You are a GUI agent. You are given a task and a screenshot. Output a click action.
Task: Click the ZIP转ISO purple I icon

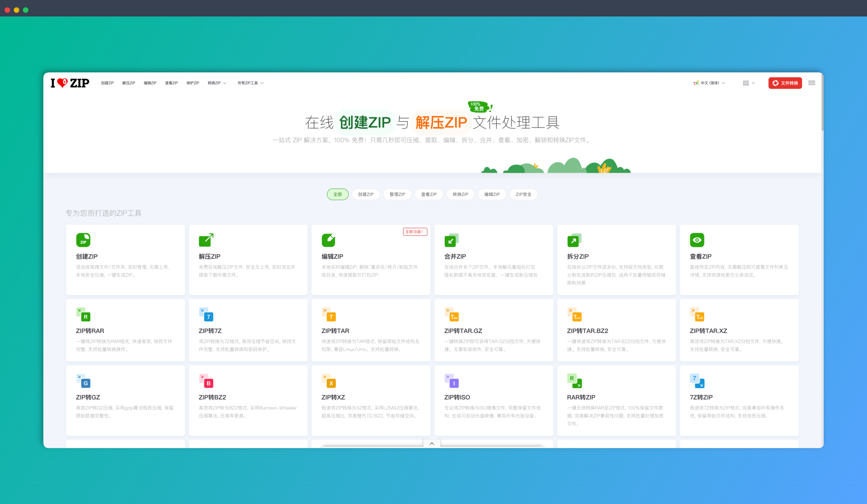point(451,381)
